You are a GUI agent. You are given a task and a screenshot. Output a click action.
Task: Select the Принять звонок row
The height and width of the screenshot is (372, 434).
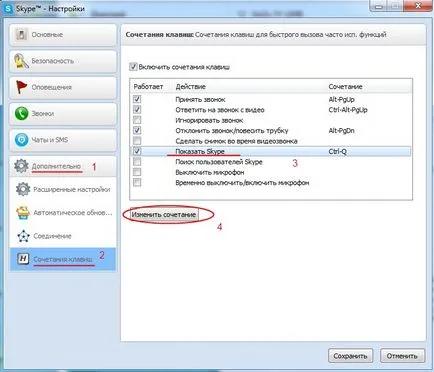tap(271, 99)
